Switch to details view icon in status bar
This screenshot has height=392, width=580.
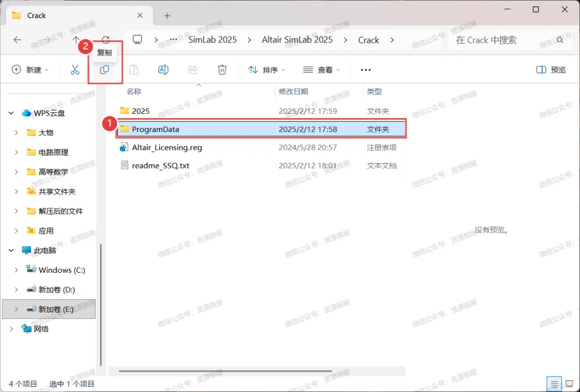tap(554, 384)
